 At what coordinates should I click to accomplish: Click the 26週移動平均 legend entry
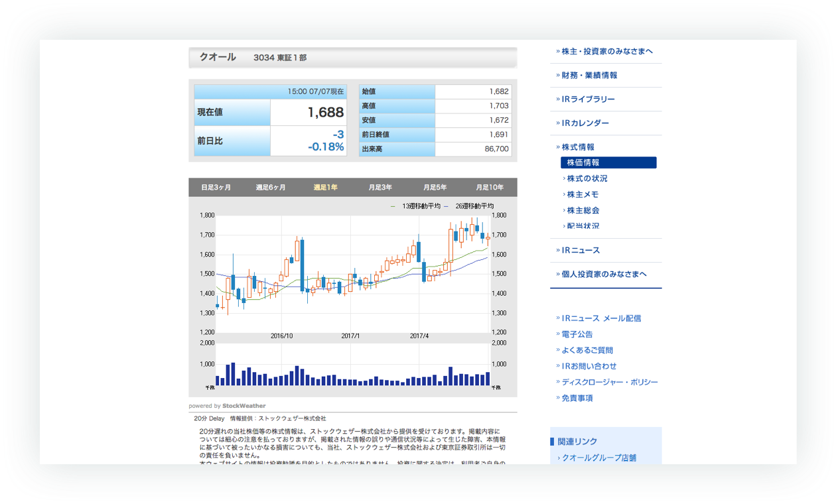point(474,206)
